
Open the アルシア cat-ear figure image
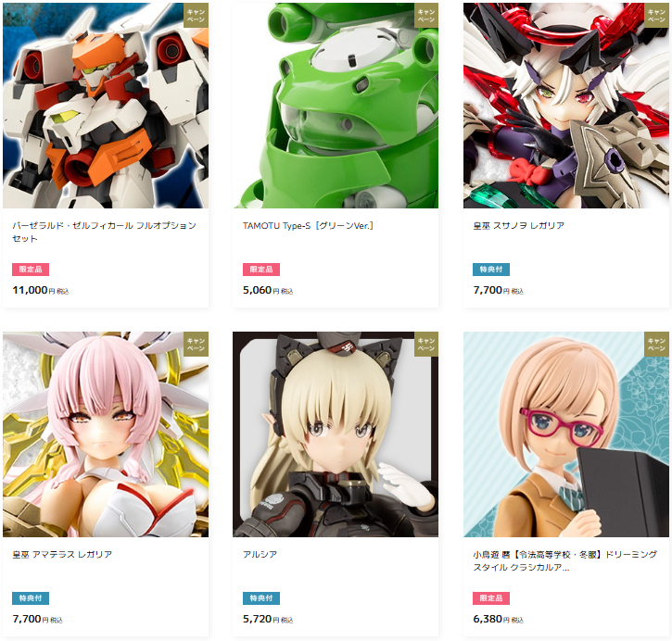(x=336, y=434)
